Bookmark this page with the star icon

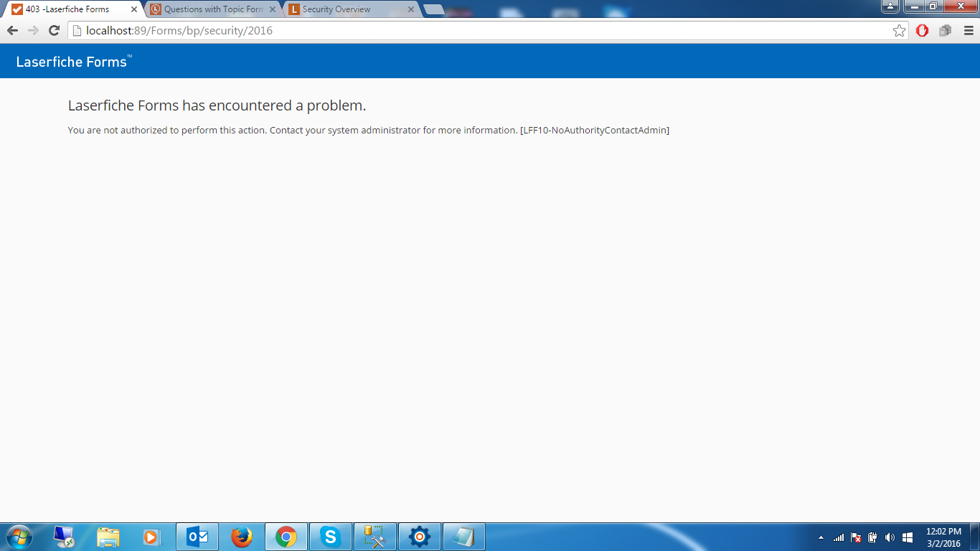pos(899,31)
